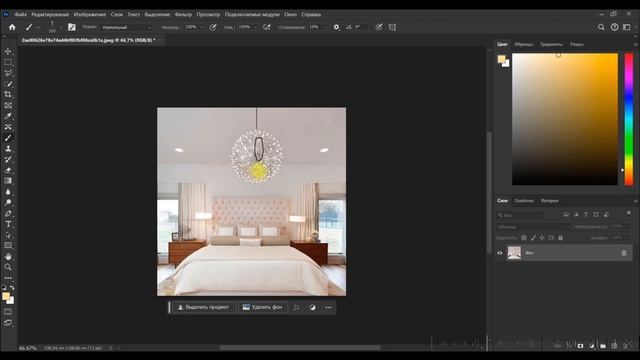Toggle the layer filter switch
Image resolution: width=640 pixels, height=360 pixels.
629,213
